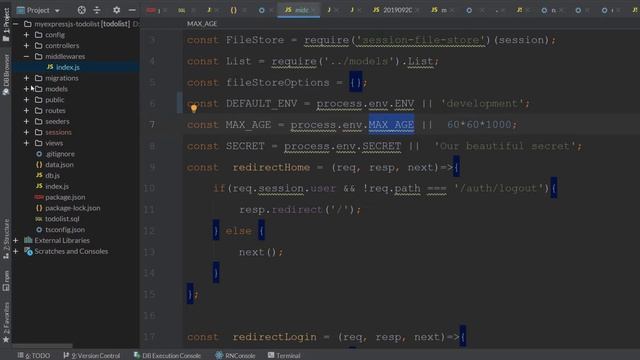
Task: Open the Structure side tool window
Action: 6,239
